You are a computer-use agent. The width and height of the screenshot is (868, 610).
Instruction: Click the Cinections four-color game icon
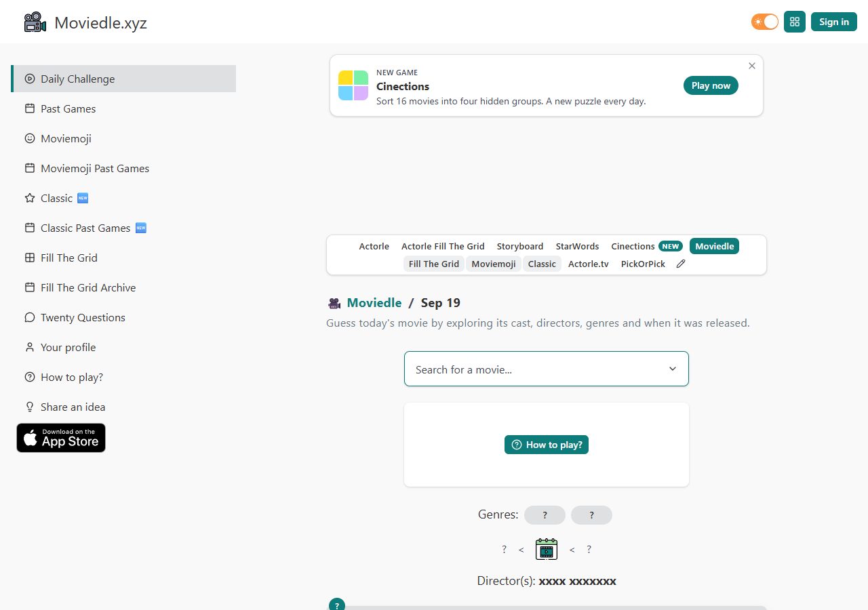click(353, 85)
